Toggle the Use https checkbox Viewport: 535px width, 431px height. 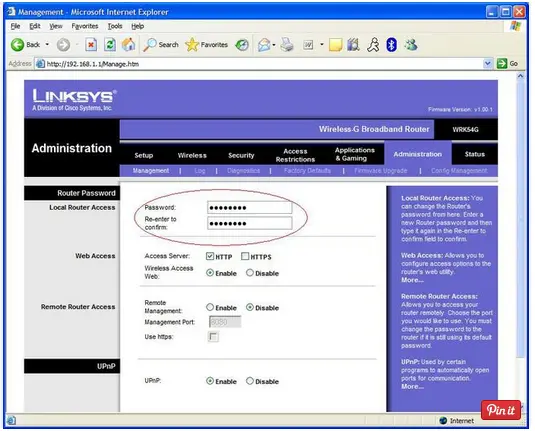coord(213,337)
